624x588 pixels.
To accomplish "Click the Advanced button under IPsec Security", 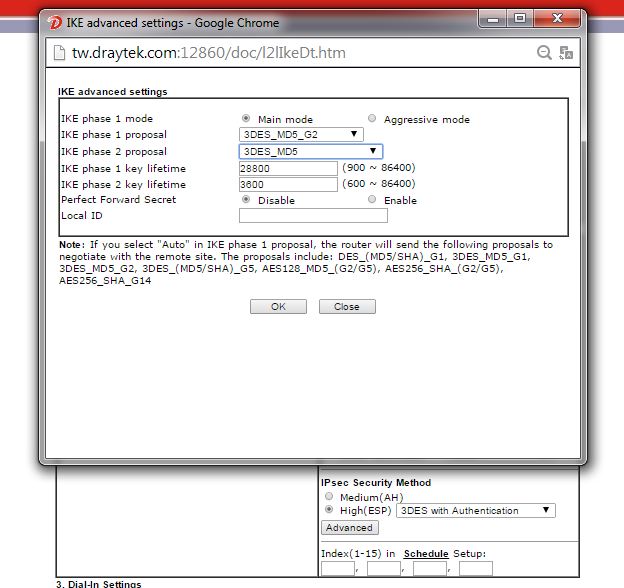I will [x=349, y=528].
